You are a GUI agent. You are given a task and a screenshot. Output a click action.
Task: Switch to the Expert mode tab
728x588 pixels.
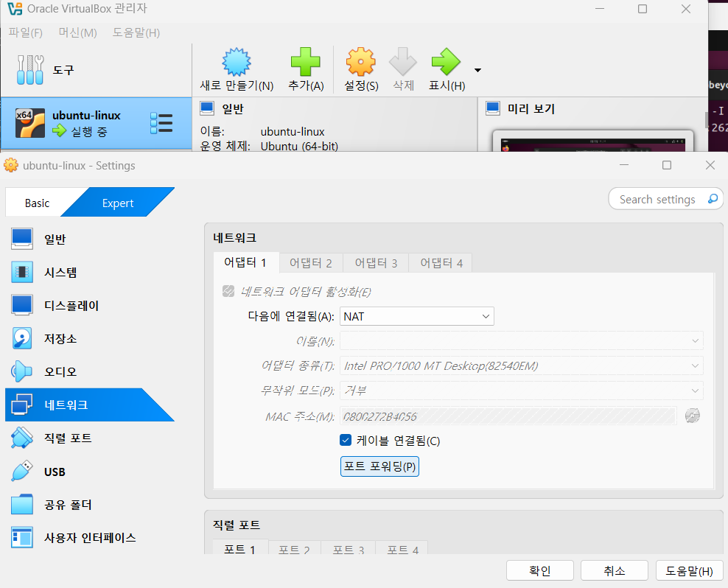pyautogui.click(x=118, y=203)
